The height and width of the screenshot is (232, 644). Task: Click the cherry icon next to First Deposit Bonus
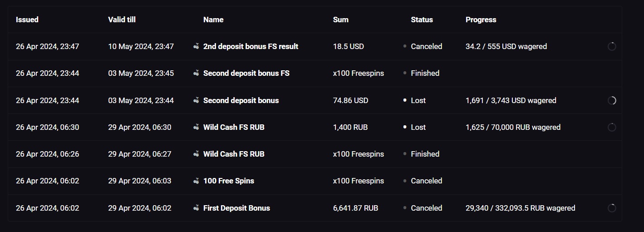[x=196, y=208]
